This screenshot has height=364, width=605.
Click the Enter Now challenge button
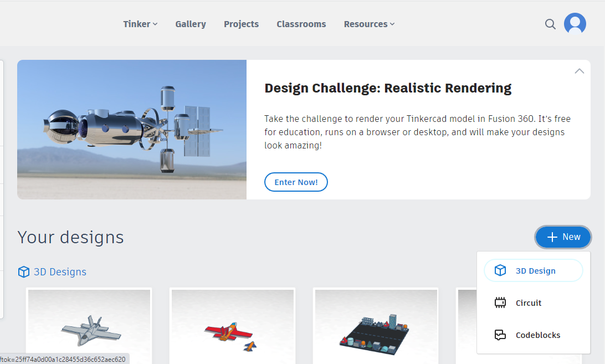coord(296,182)
